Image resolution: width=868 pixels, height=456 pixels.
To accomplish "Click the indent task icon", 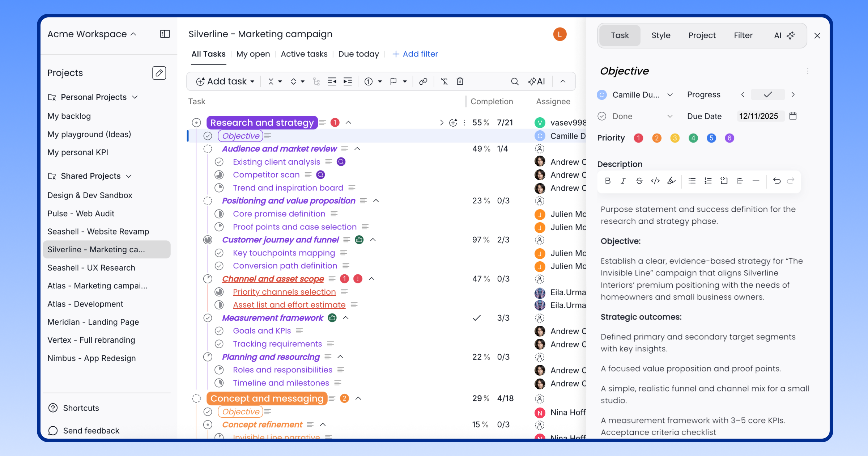I will (348, 81).
